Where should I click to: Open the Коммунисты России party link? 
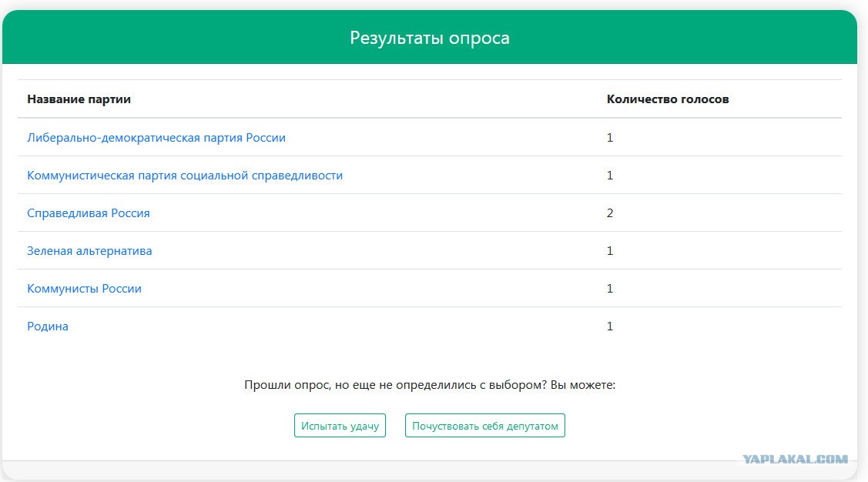pyautogui.click(x=84, y=288)
